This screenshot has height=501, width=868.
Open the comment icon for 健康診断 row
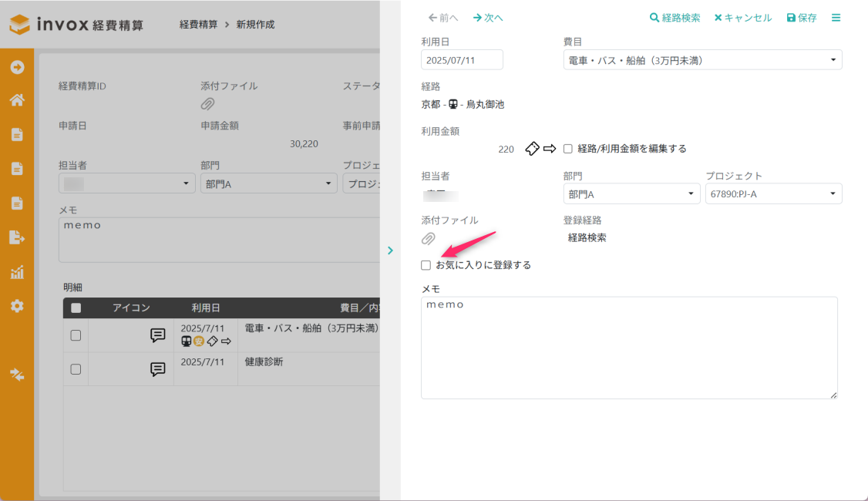point(158,368)
